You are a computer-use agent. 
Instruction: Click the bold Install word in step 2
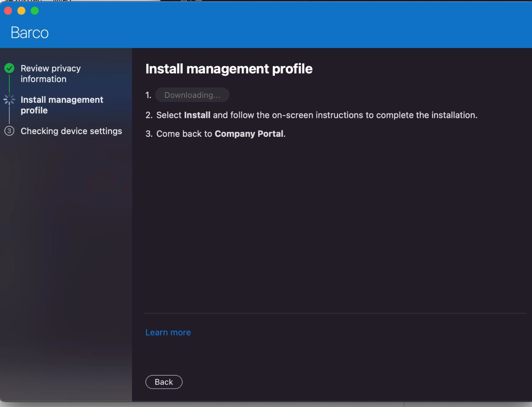(197, 115)
